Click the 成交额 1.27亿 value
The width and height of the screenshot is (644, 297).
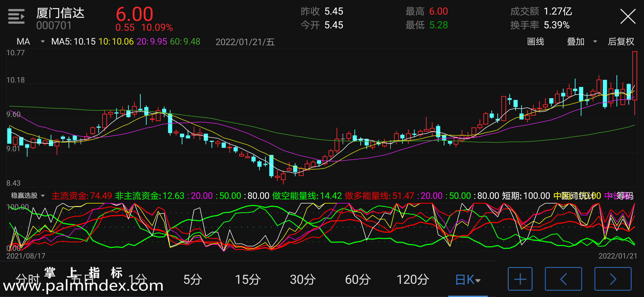pos(541,11)
